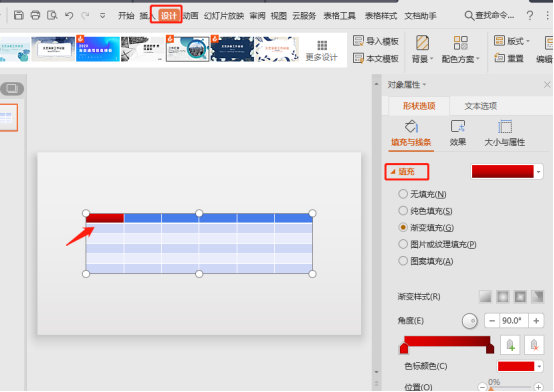Switch to 文本选项 tab
This screenshot has height=392, width=554.
tap(481, 106)
